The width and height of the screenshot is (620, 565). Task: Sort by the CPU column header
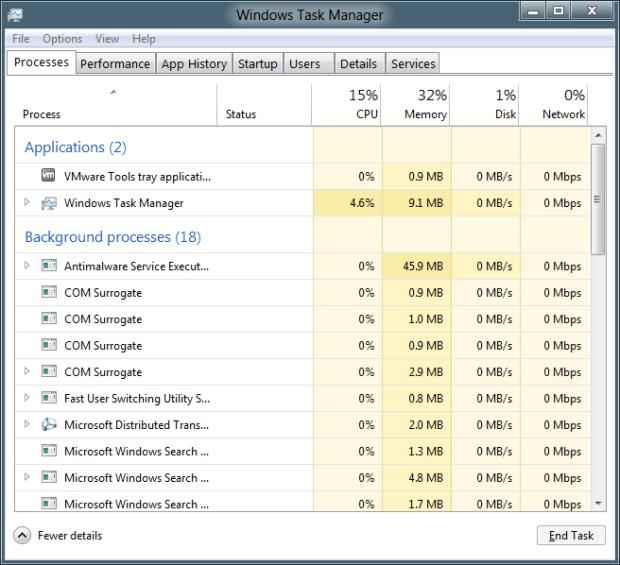coord(346,105)
